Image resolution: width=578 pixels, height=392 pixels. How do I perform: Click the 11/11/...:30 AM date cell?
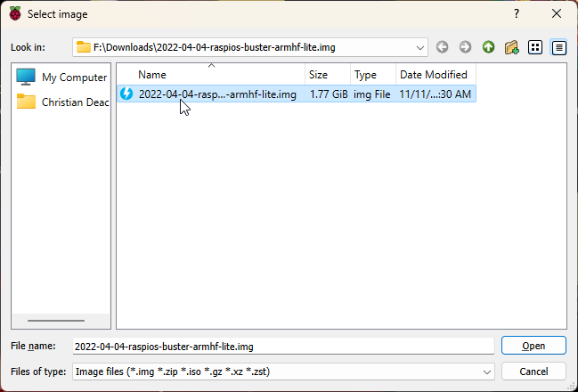click(x=435, y=94)
